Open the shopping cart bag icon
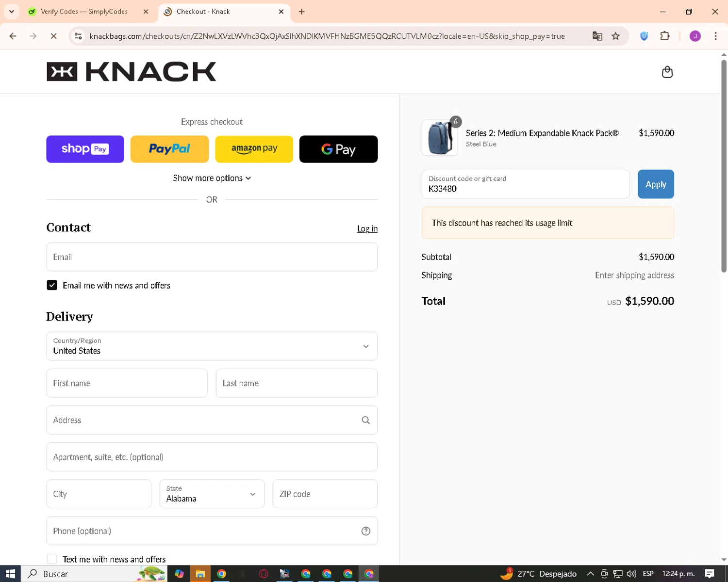Image resolution: width=728 pixels, height=582 pixels. click(x=667, y=72)
